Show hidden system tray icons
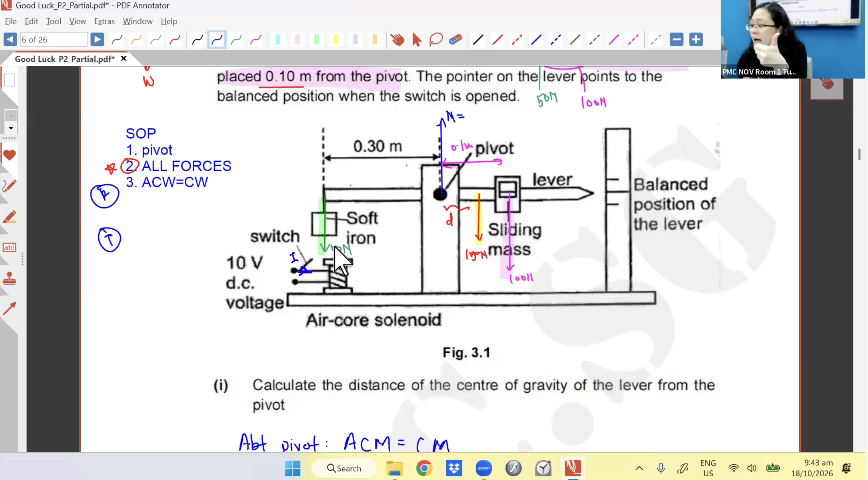Screen dimensions: 868x480 point(639,468)
